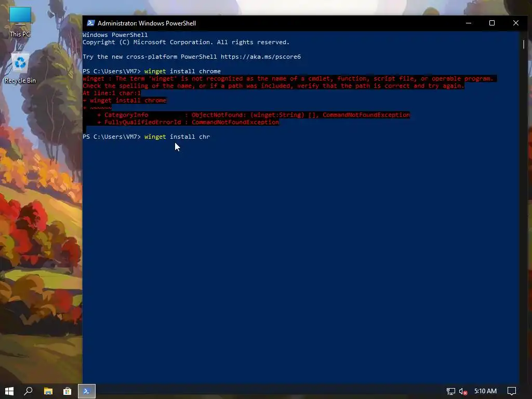Open network status tray icon
The height and width of the screenshot is (399, 532).
click(450, 391)
